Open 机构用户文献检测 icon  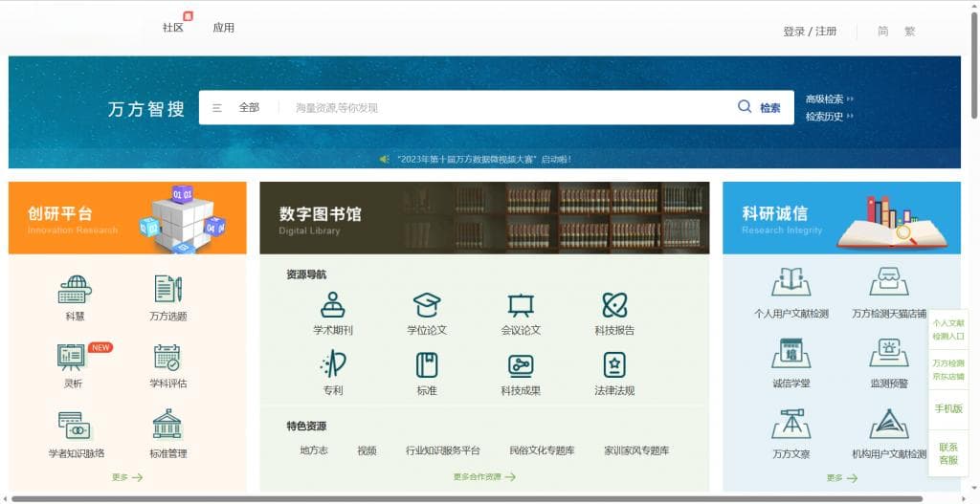[889, 424]
